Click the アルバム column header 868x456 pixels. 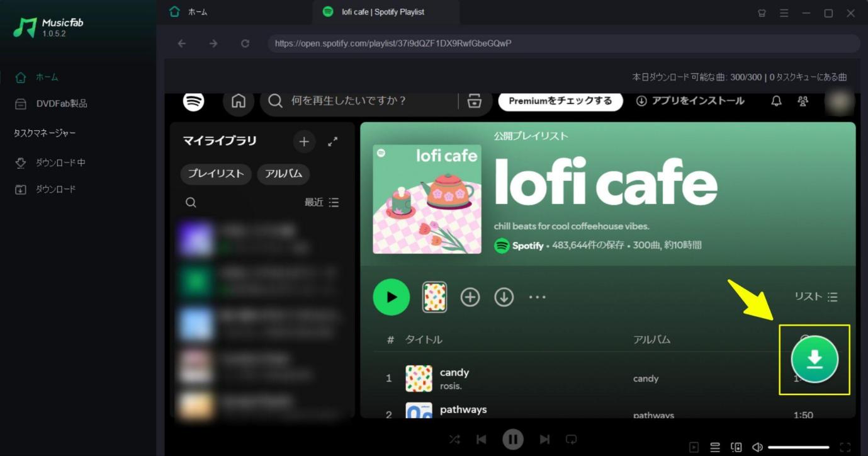[x=652, y=339]
